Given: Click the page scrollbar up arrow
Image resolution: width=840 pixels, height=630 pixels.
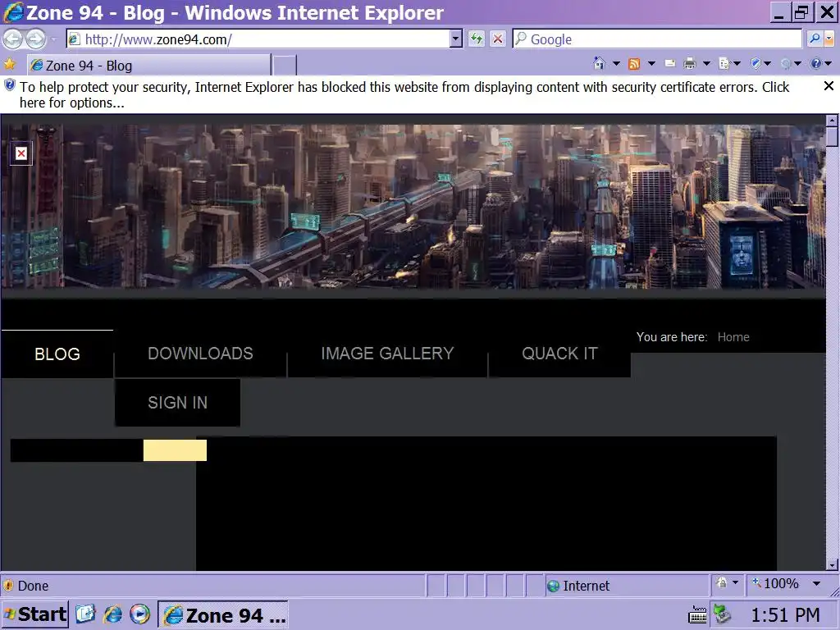Looking at the screenshot, I should [x=832, y=120].
